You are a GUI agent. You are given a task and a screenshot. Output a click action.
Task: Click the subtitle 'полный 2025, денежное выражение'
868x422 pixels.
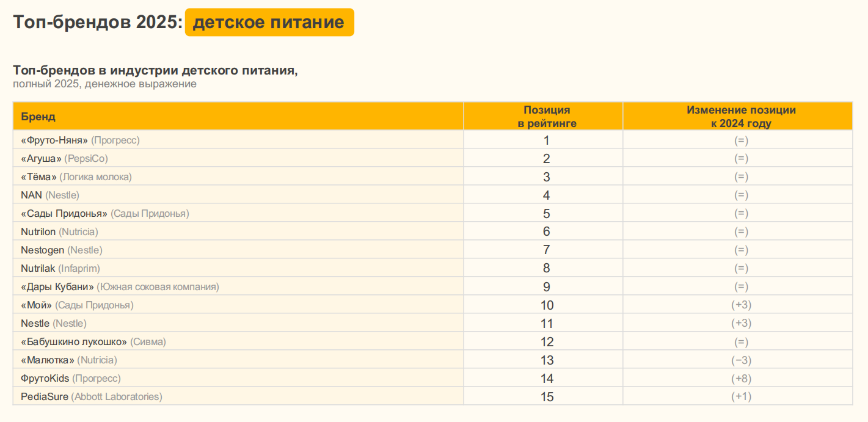pyautogui.click(x=105, y=84)
